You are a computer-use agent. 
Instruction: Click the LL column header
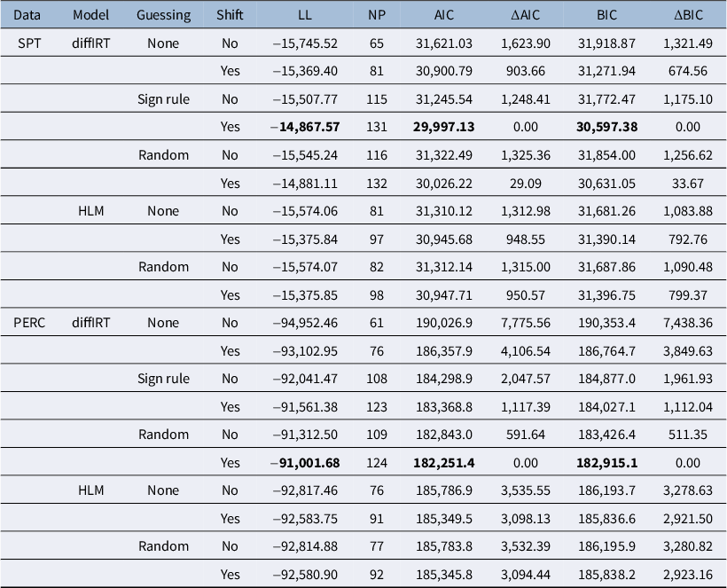tap(305, 15)
